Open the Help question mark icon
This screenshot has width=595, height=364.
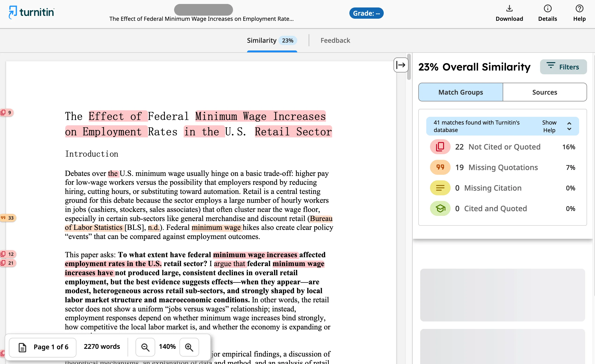tap(579, 8)
